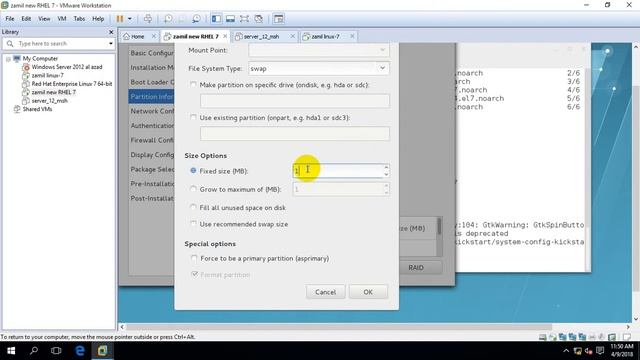Toggle the library sidebar view icon
The height and width of the screenshot is (360, 640).
tap(216, 19)
